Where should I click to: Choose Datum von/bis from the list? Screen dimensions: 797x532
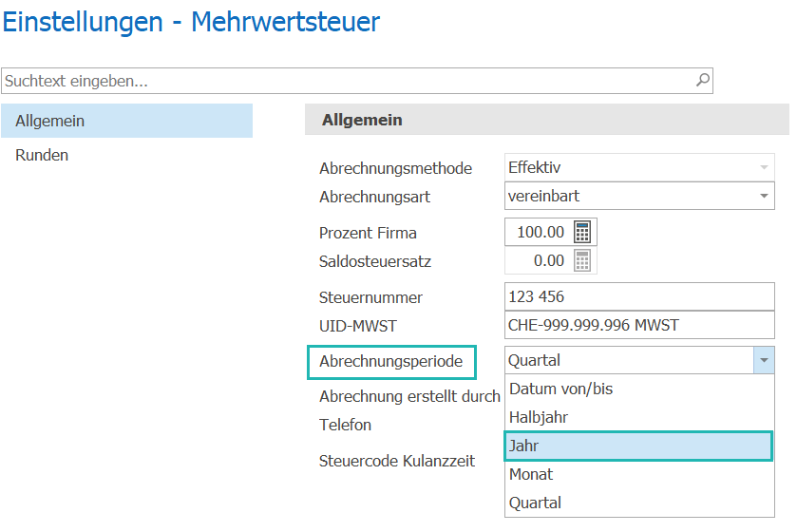click(x=639, y=389)
